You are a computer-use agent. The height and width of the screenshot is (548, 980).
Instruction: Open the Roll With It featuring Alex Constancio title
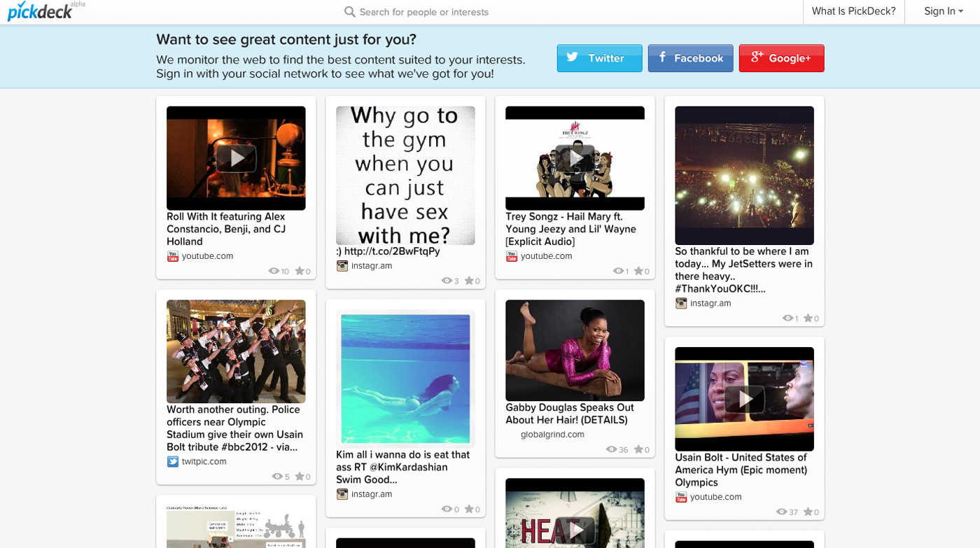pos(226,229)
